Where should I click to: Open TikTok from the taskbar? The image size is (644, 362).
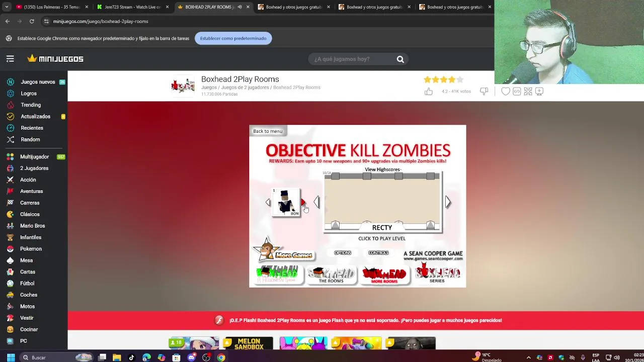pos(131,357)
